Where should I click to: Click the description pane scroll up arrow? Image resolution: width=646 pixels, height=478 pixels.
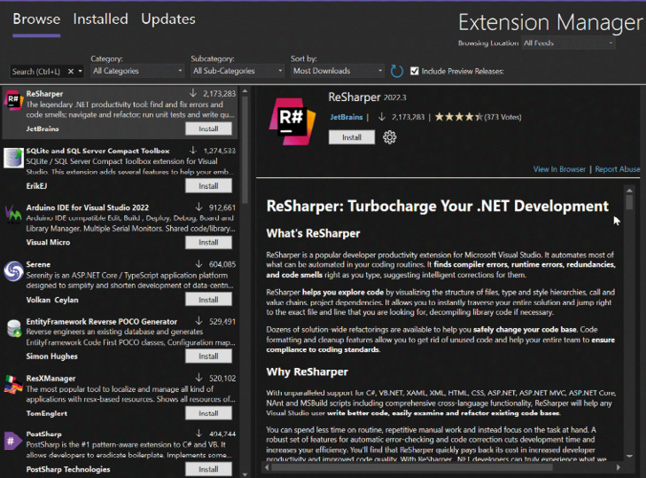click(x=629, y=190)
